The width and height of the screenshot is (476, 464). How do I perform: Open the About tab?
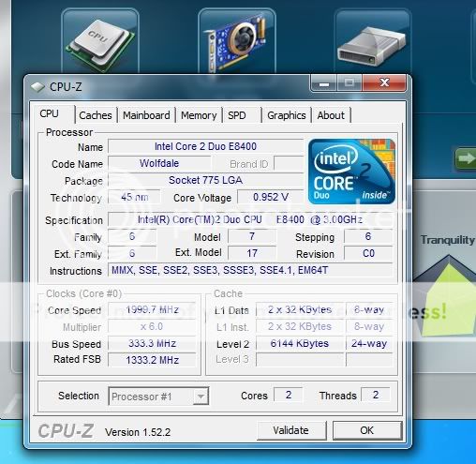331,115
